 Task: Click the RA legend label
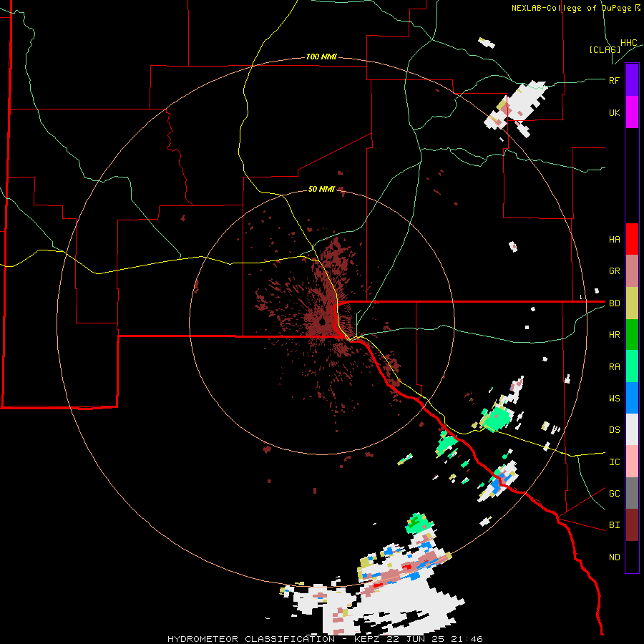point(614,367)
